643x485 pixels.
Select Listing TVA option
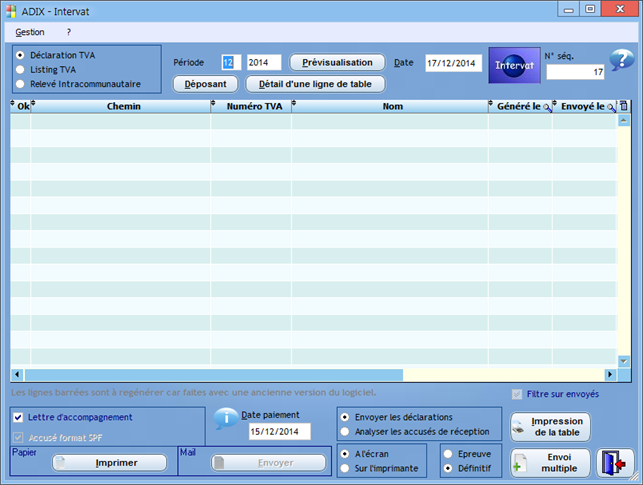click(20, 69)
